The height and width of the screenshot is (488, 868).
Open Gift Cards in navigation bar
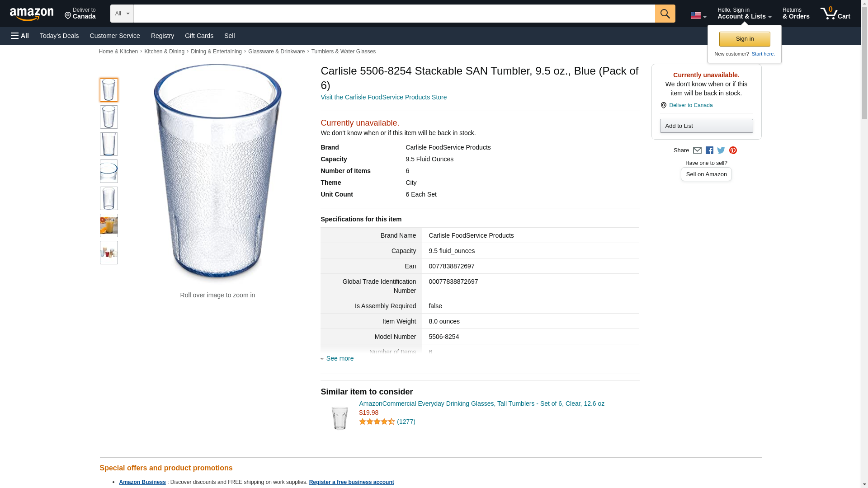(x=199, y=36)
